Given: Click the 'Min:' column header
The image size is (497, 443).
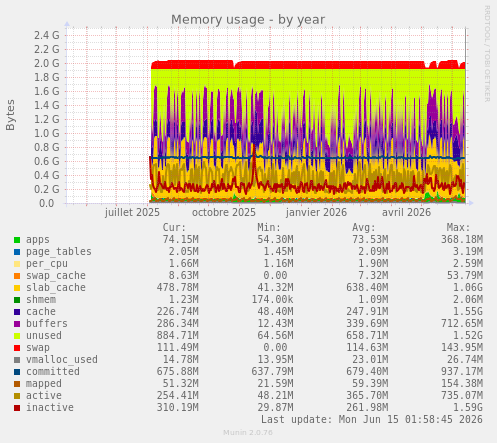Looking at the screenshot, I should click(x=269, y=228).
